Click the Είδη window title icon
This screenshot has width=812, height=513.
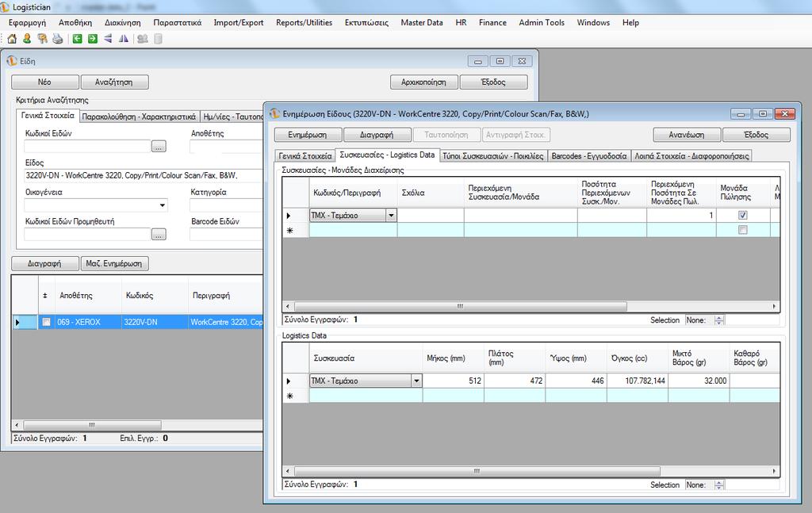click(12, 61)
